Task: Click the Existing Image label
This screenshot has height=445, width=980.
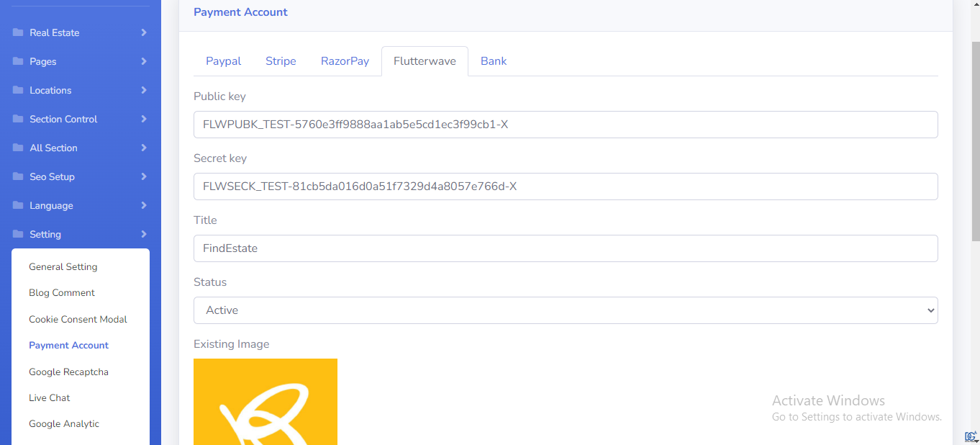Action: click(x=232, y=344)
